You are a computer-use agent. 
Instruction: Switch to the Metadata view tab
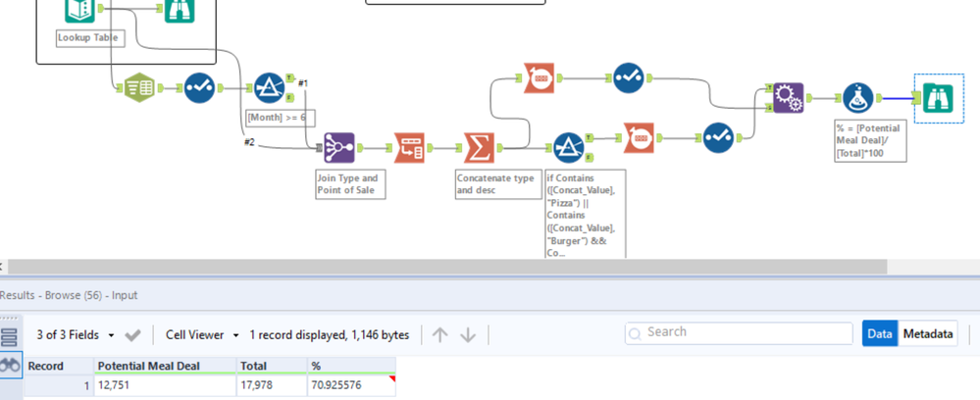point(928,333)
